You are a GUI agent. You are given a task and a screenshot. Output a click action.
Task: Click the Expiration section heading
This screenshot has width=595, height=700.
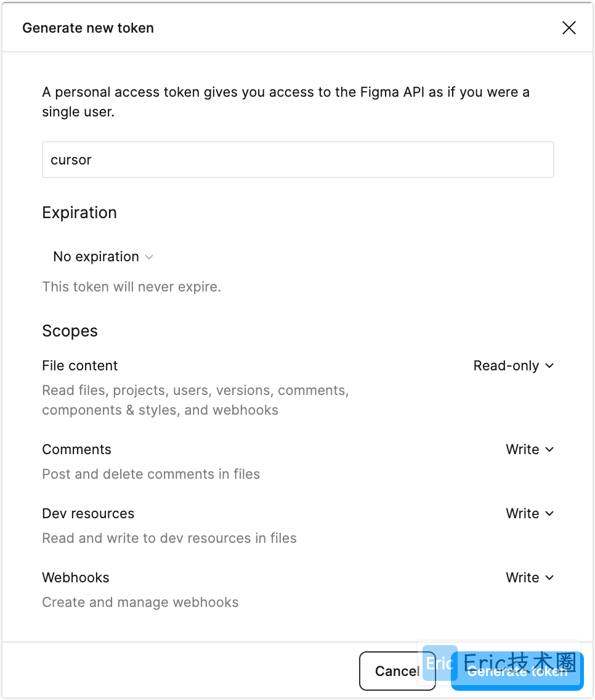point(79,213)
